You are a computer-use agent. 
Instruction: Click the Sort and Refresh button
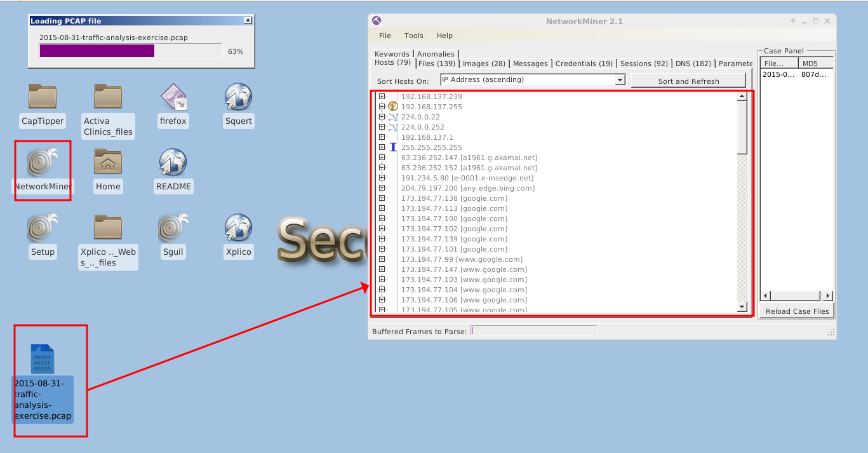(688, 81)
